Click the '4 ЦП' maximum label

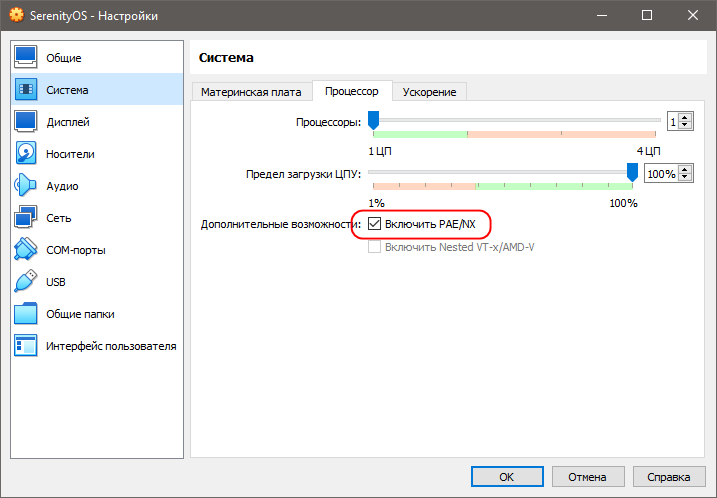(x=648, y=151)
